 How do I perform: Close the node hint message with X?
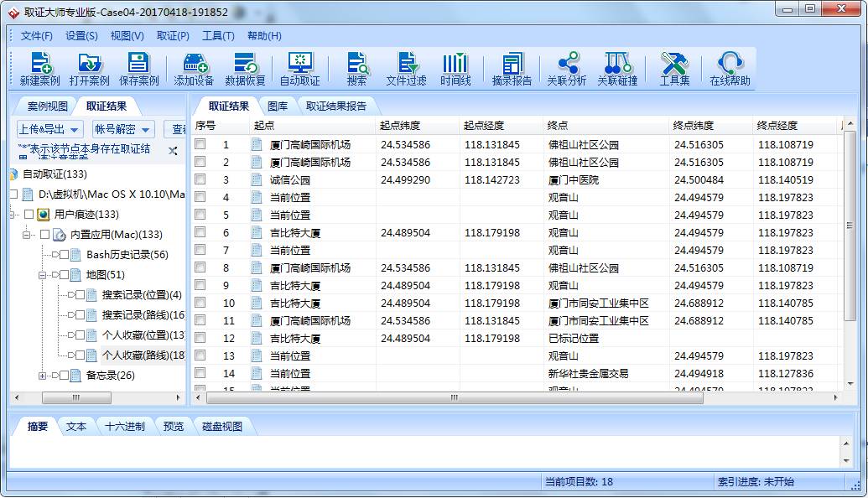(x=173, y=151)
